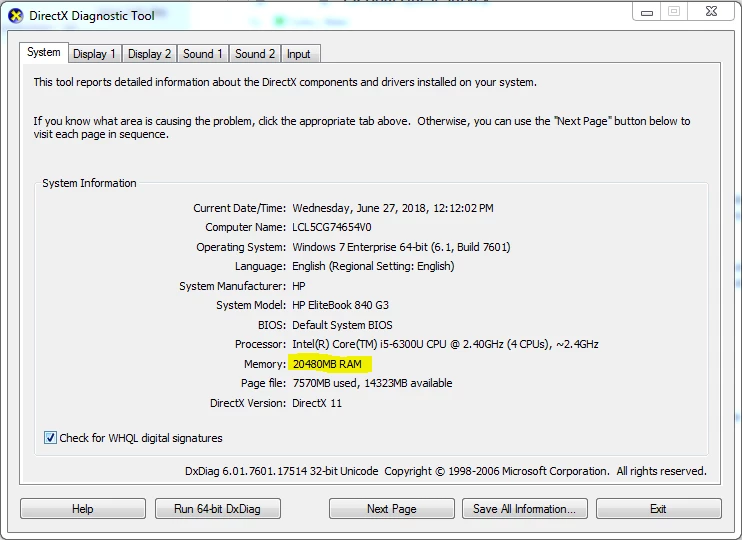Screen dimensions: 742x540
Task: Toggle Check for WHQL digital signatures checkbox
Action: click(x=50, y=438)
